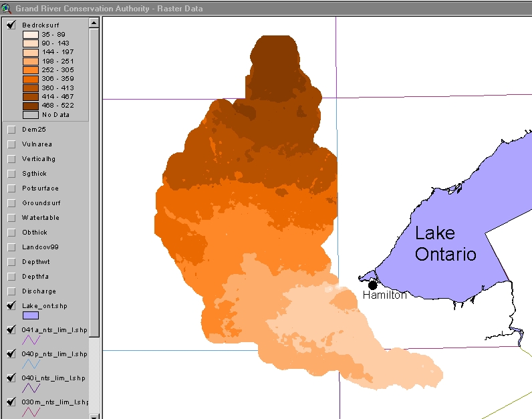The width and height of the screenshot is (532, 419).
Task: Click the Hamilton label on the map
Action: tap(385, 295)
